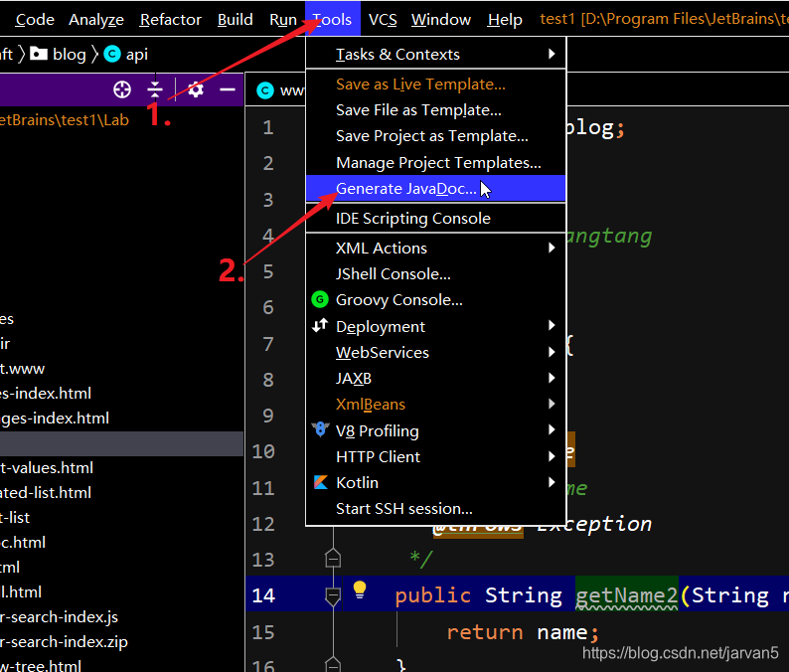Select ated-list.html in project tree
Viewport: 789px width, 672px height.
46,492
